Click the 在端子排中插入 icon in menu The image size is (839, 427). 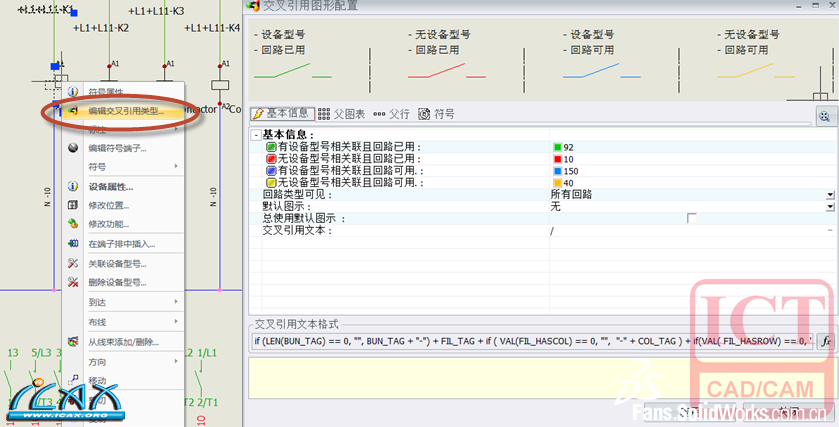coord(72,244)
